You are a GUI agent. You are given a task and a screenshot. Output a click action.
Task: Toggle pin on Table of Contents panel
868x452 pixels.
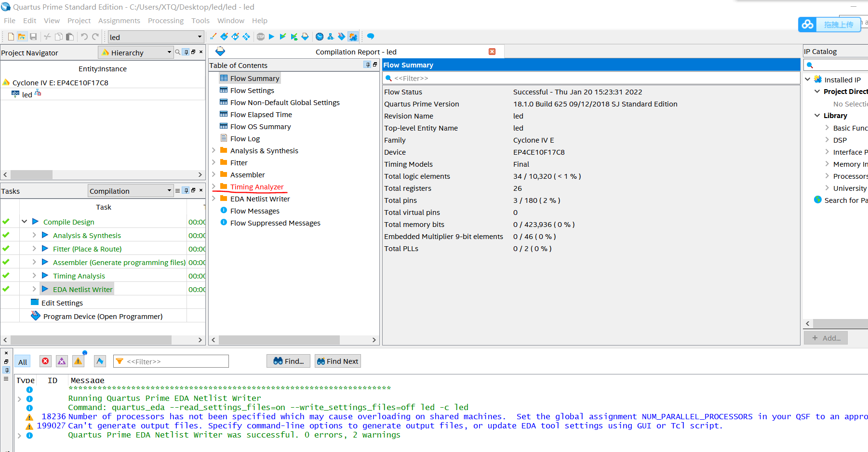tap(368, 65)
